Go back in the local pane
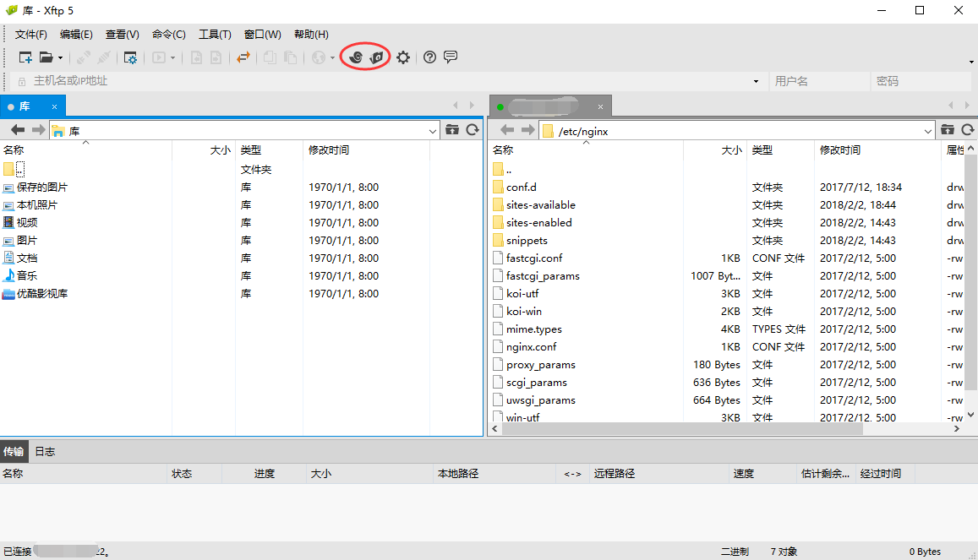This screenshot has width=978, height=560. [18, 130]
